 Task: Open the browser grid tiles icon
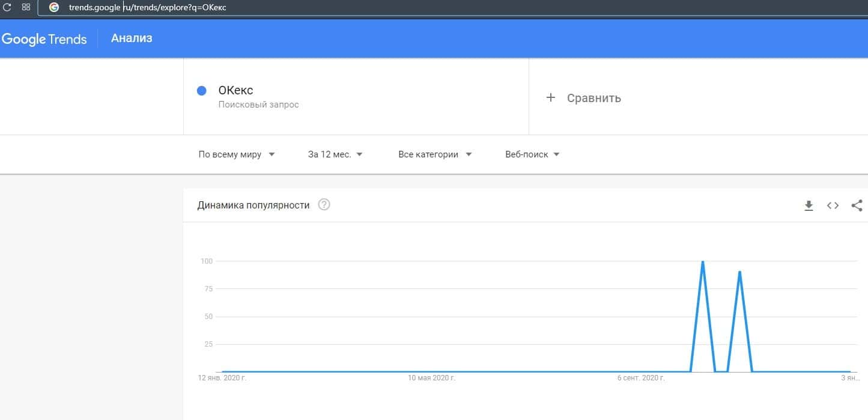[26, 7]
